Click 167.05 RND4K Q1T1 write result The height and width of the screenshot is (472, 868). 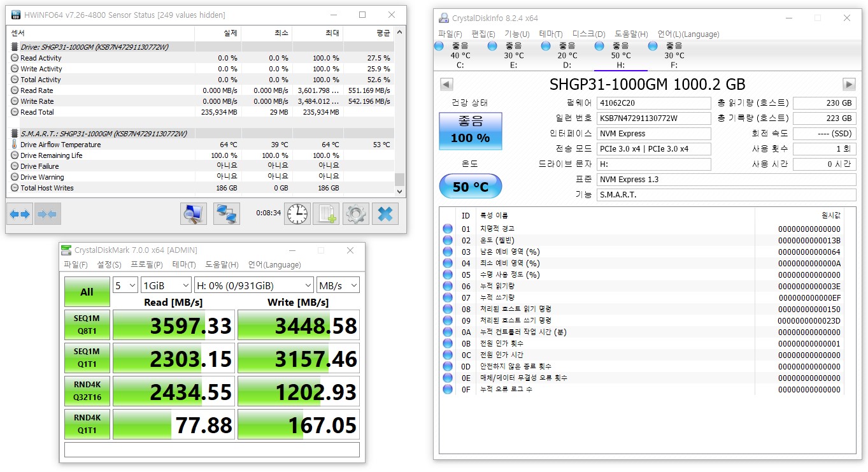(x=299, y=425)
